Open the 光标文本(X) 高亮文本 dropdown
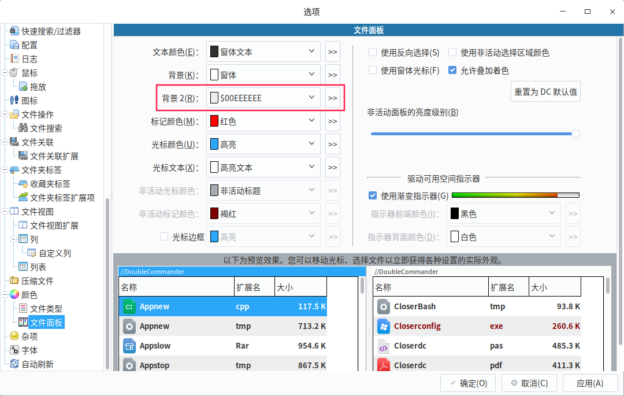The image size is (624, 396). point(263,167)
